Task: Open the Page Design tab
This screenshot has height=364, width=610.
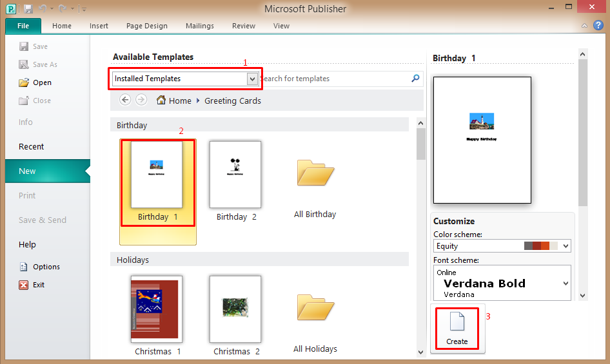Action: pos(146,26)
